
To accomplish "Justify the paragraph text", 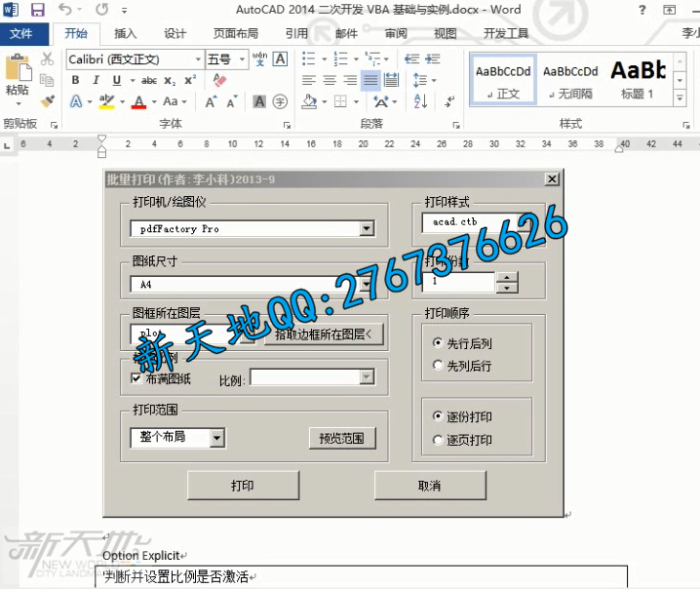I will click(370, 80).
